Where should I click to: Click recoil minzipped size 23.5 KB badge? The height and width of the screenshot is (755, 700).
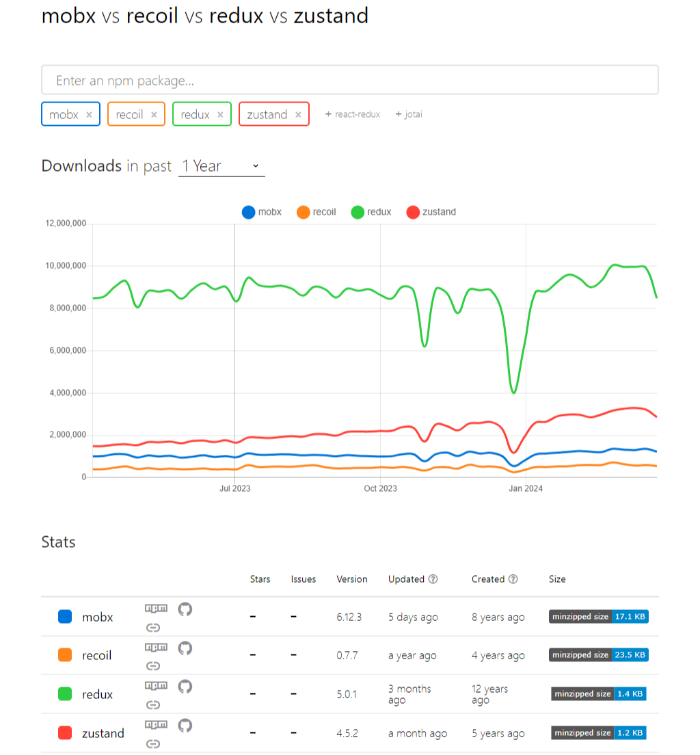pos(598,655)
